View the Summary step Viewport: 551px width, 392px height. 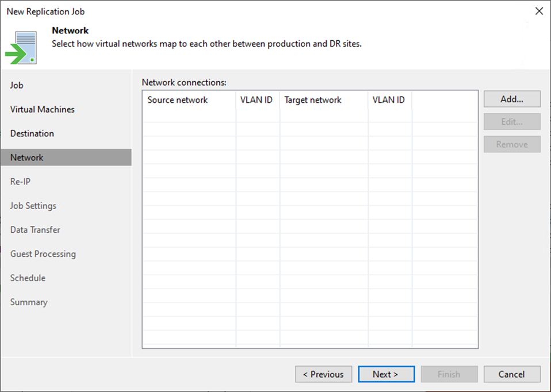tap(29, 302)
